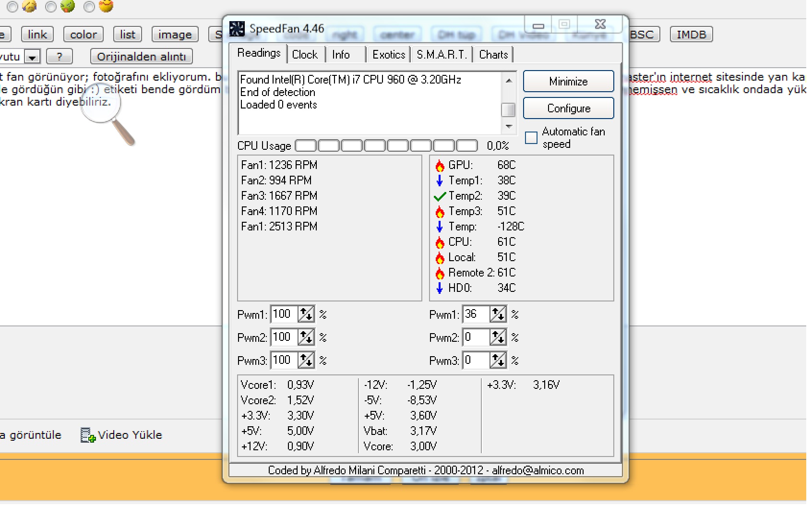Adjust left Pwm3 spinner showing 100
The height and width of the screenshot is (505, 812).
pos(306,360)
